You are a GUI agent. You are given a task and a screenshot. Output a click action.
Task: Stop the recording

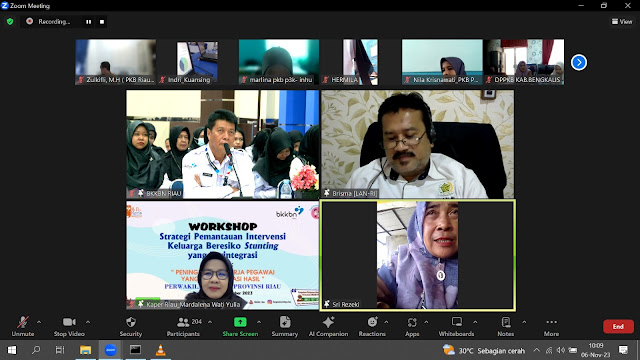coord(102,22)
